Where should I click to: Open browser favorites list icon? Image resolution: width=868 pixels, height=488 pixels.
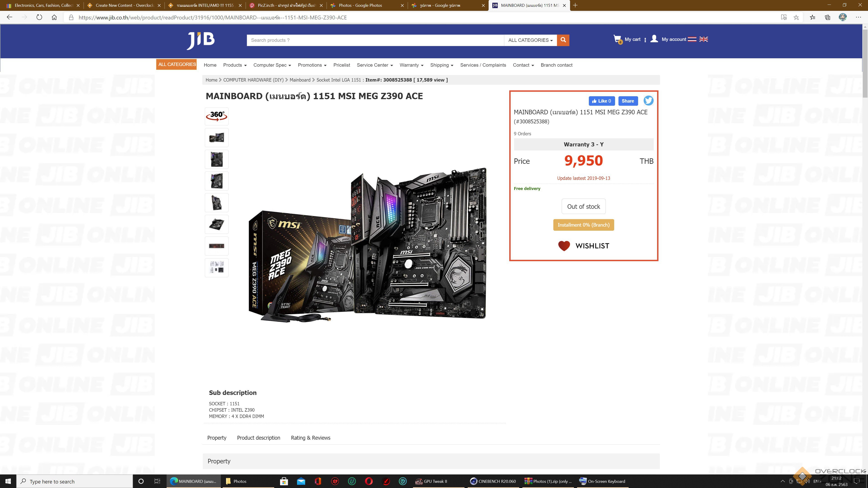point(812,17)
